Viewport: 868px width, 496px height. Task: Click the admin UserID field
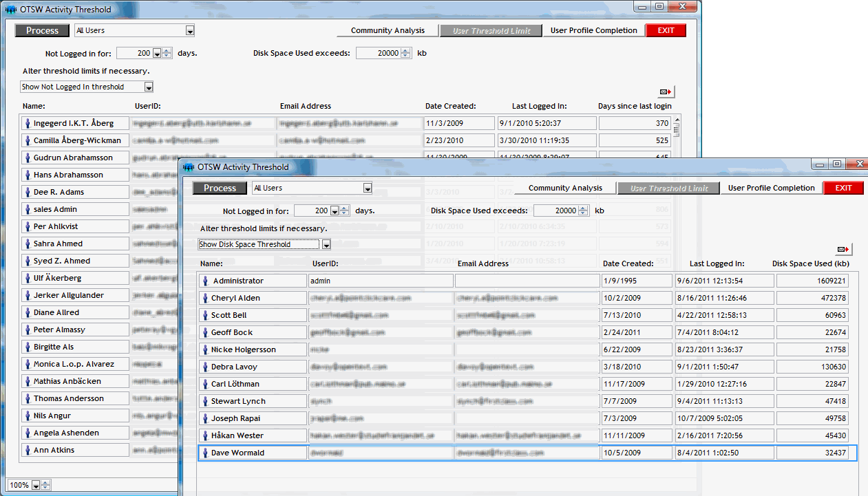coord(381,281)
